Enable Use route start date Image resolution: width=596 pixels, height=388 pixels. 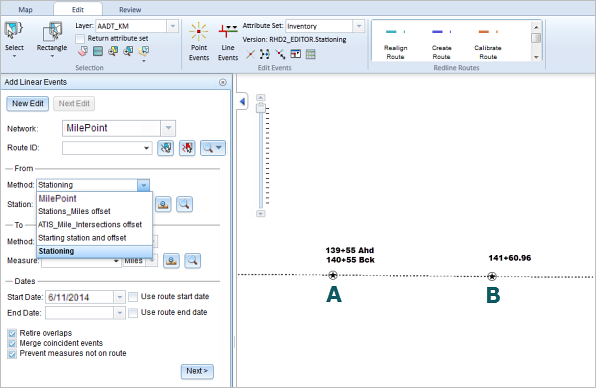(133, 297)
